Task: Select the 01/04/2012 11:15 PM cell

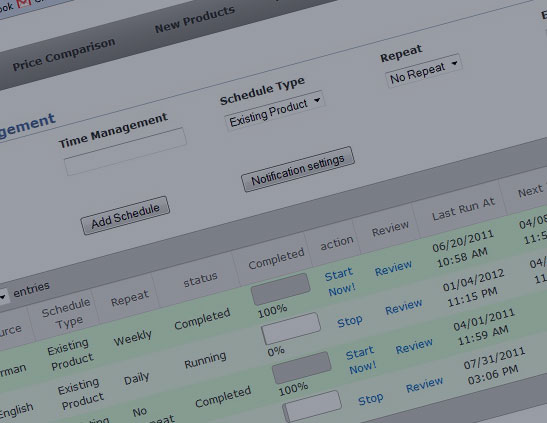Action: 473,288
